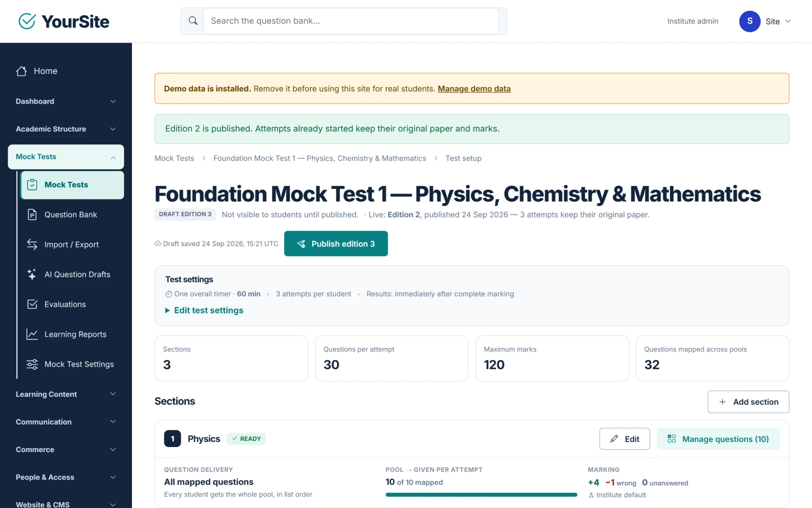The width and height of the screenshot is (812, 508).
Task: Expand the People & Access sidebar group
Action: pos(66,477)
